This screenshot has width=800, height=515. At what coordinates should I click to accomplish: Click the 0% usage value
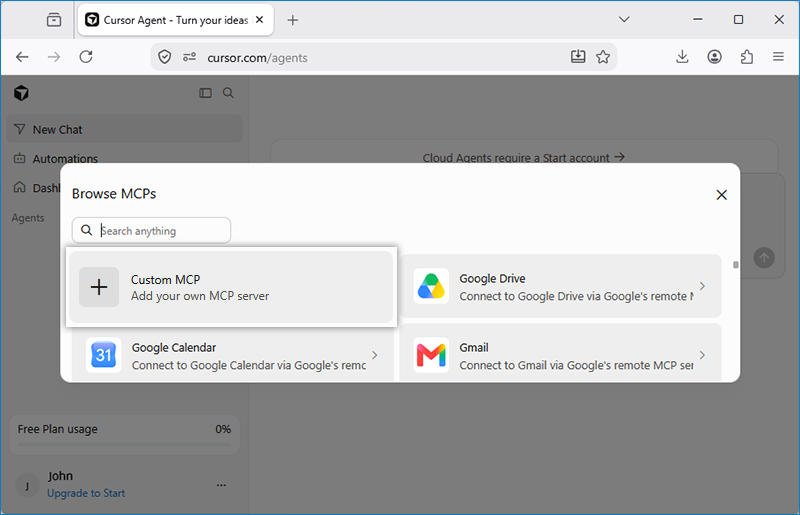tap(223, 429)
